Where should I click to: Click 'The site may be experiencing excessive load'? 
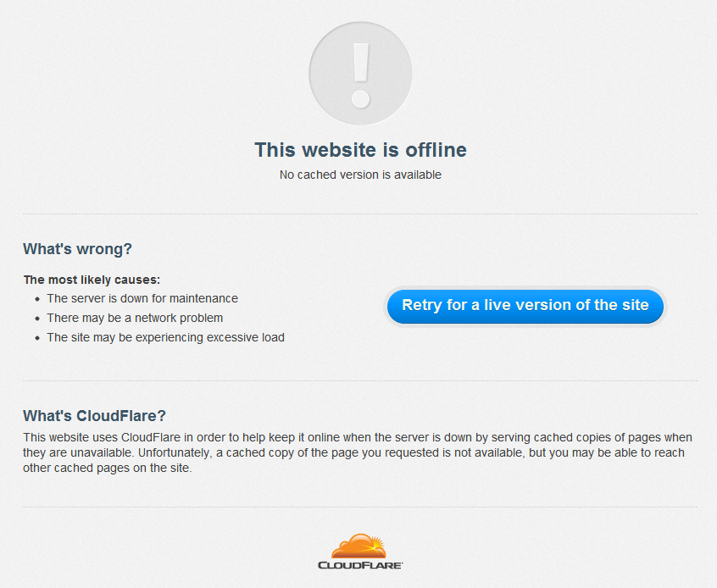pyautogui.click(x=165, y=337)
